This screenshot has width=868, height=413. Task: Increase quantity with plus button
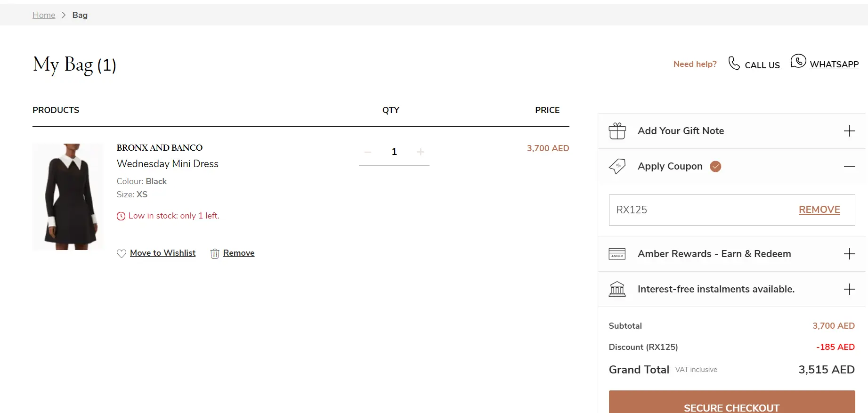[421, 152]
